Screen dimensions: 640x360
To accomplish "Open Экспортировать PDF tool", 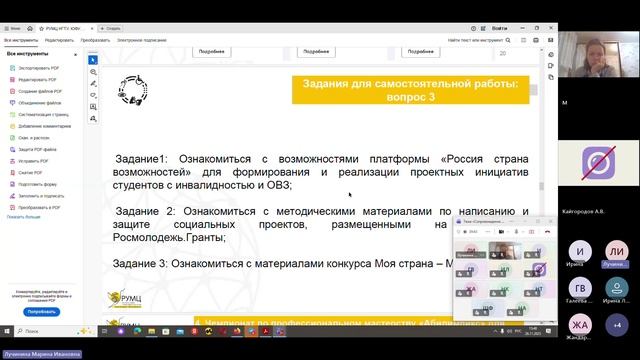I will click(x=35, y=68).
